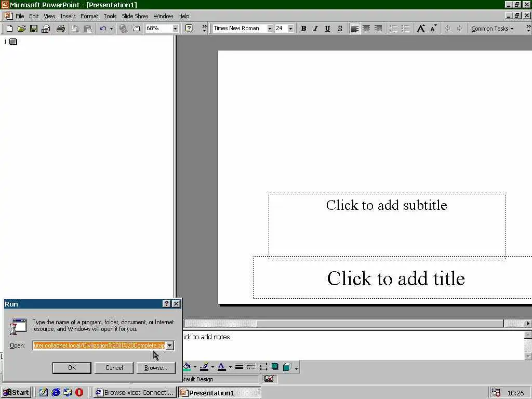Expand more standard toolbar buttons chevron
532x399 pixels.
(x=204, y=29)
